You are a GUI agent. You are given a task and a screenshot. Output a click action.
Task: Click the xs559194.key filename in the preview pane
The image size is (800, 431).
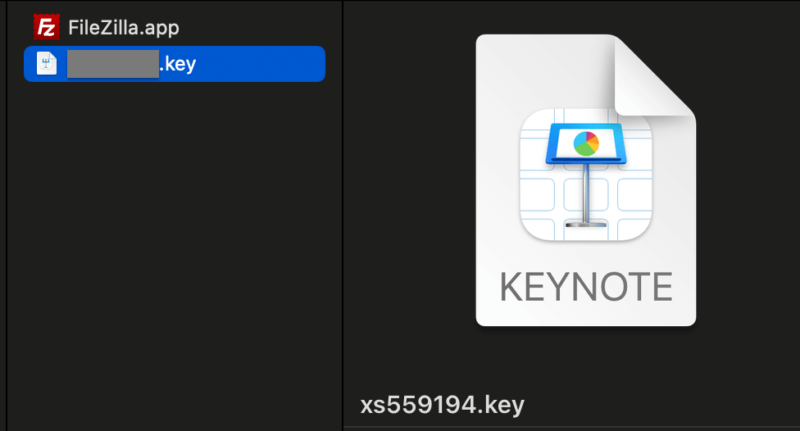[x=442, y=405]
